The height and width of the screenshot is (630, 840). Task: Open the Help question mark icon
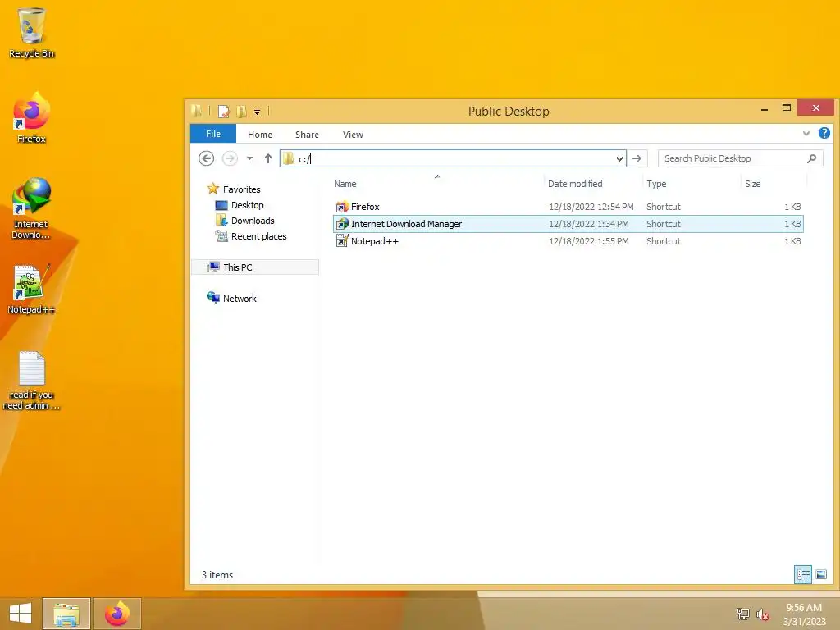coord(824,133)
